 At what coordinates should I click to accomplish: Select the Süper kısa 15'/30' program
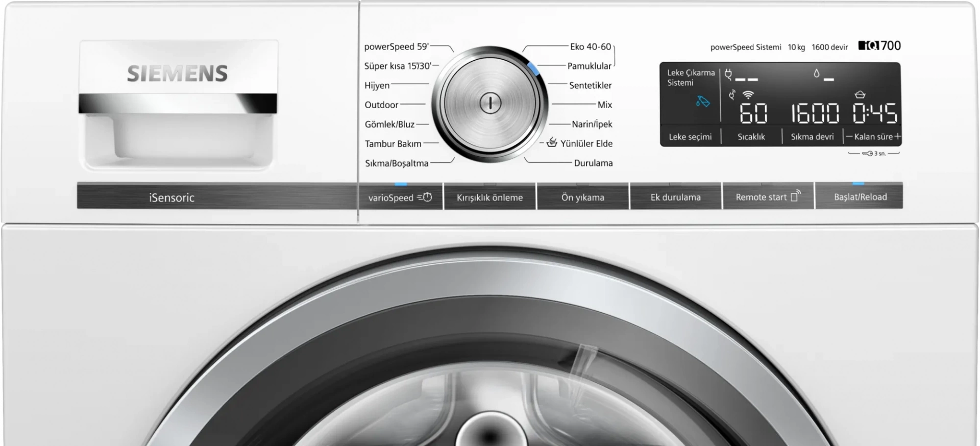click(x=398, y=66)
